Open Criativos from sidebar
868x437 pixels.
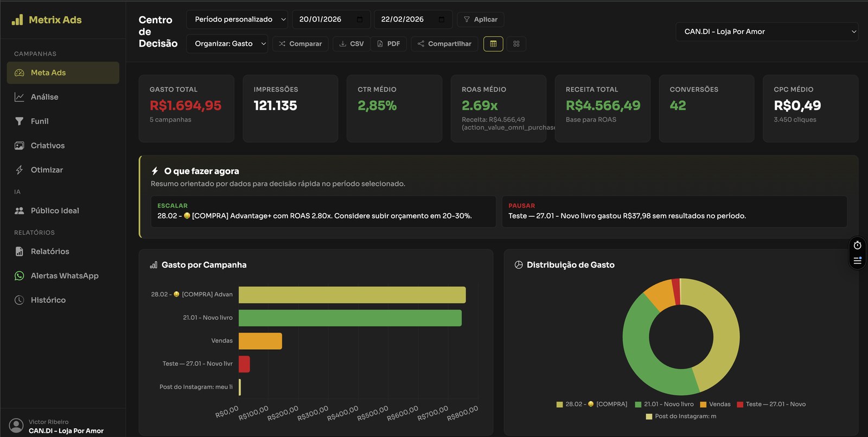coord(63,146)
